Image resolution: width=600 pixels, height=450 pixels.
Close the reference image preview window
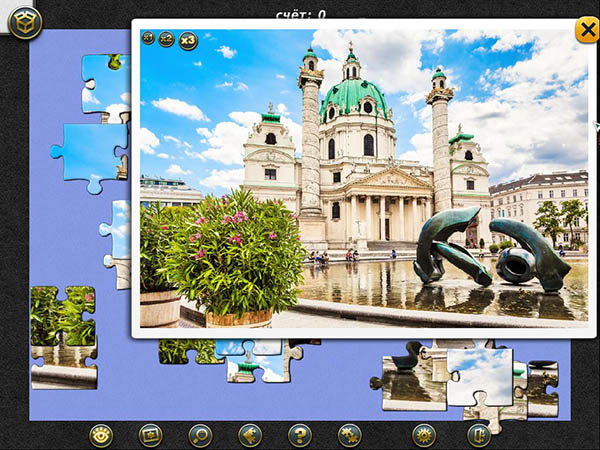[x=586, y=30]
